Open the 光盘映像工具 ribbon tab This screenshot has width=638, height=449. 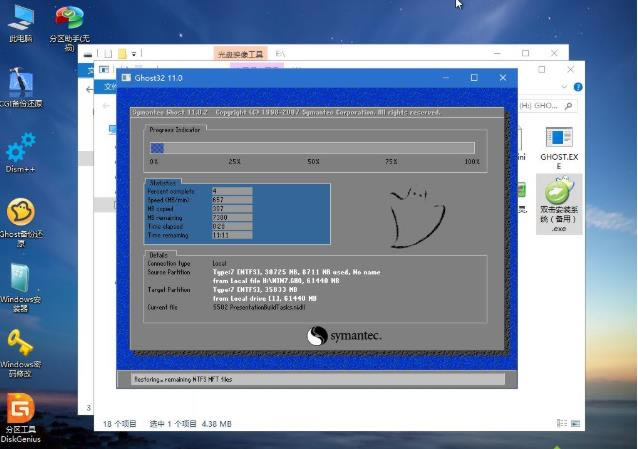pos(240,54)
